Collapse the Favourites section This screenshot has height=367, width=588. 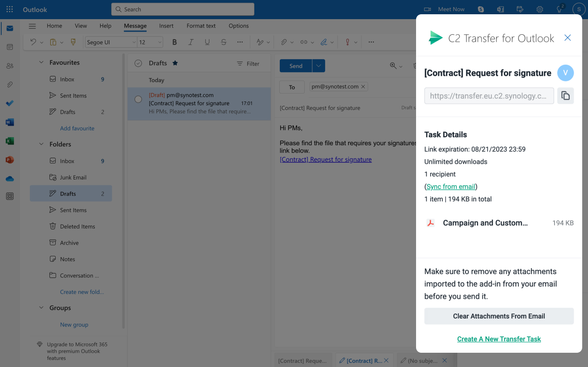(41, 62)
